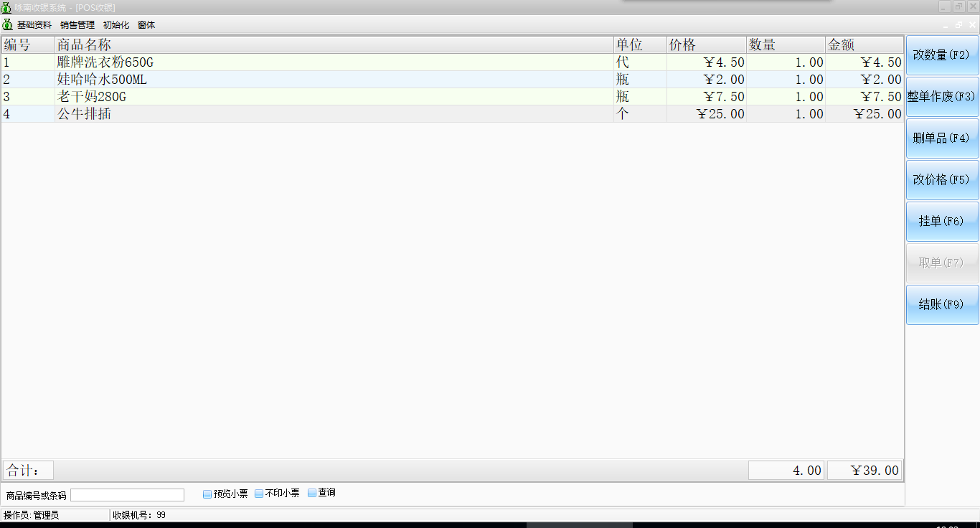Select the row 公牛排插
The image size is (980, 528).
pos(452,114)
